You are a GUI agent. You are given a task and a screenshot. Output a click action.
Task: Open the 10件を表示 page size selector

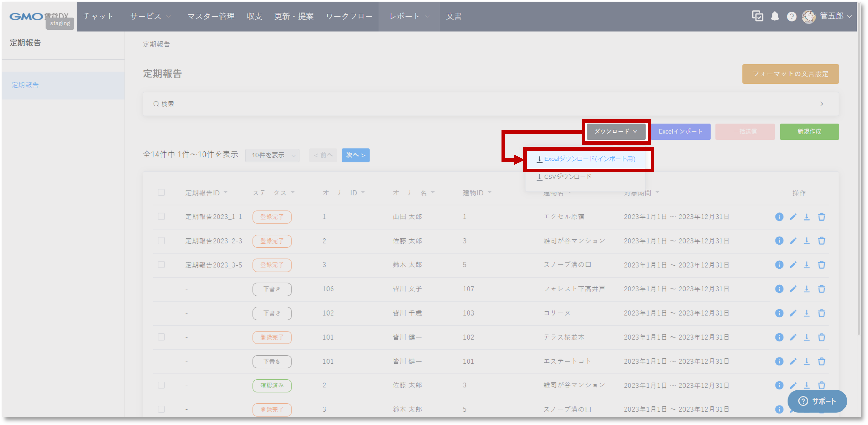(x=272, y=155)
